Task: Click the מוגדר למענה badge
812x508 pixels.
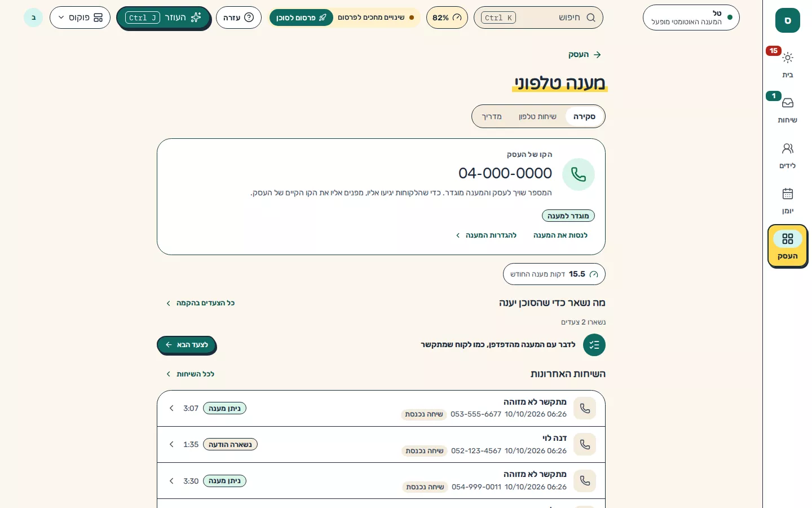Action: pos(568,216)
